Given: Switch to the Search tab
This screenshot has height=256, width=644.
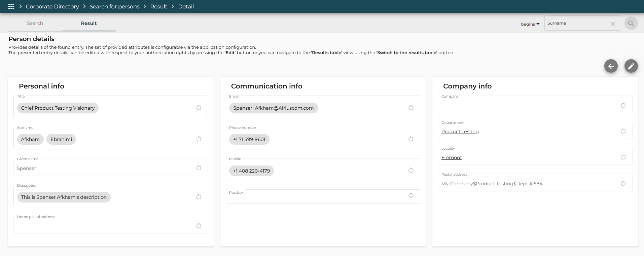Looking at the screenshot, I should click(35, 23).
